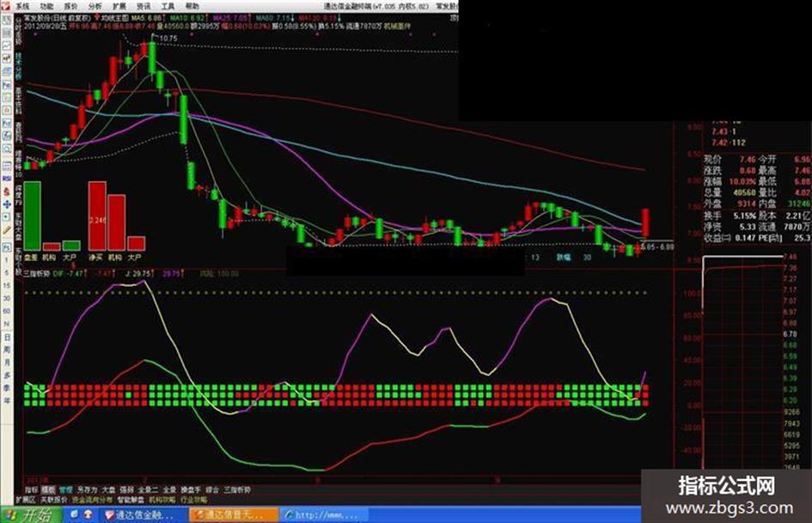Click the 跌幅 label below the chart

tap(564, 257)
